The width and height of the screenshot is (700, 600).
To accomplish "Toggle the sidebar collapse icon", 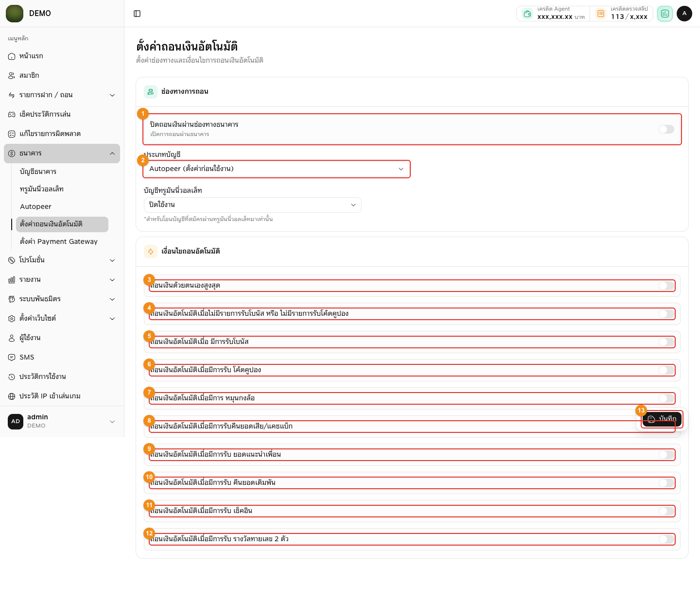I will [x=137, y=14].
